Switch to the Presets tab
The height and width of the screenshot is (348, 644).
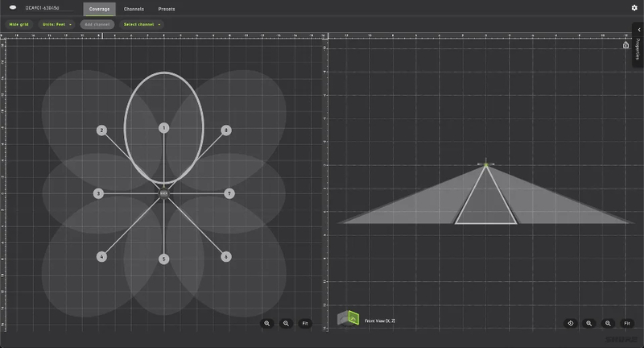click(x=165, y=9)
